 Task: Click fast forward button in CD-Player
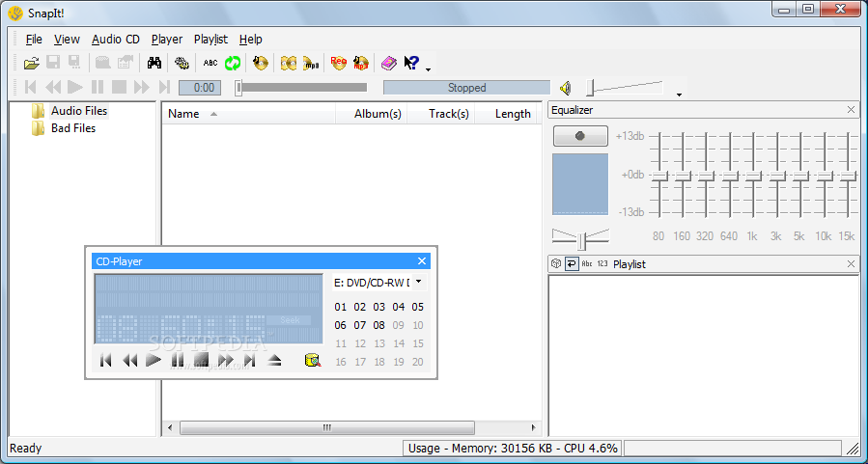click(x=225, y=361)
